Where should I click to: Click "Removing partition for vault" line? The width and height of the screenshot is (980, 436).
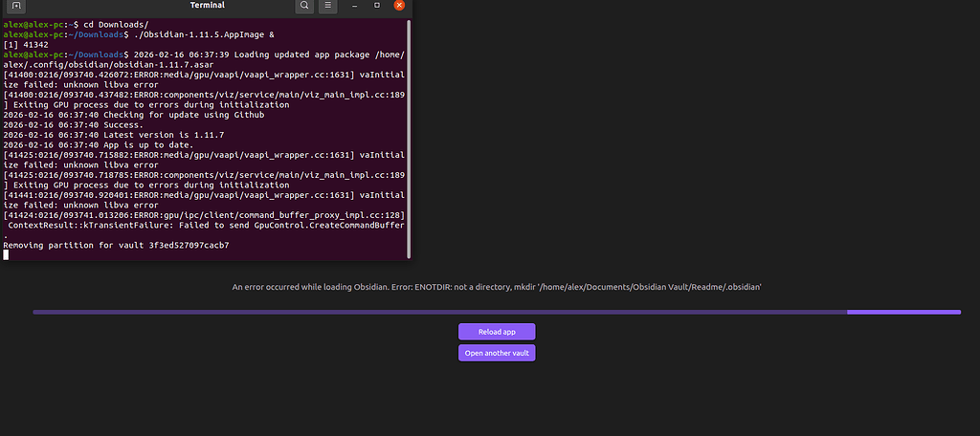click(116, 246)
